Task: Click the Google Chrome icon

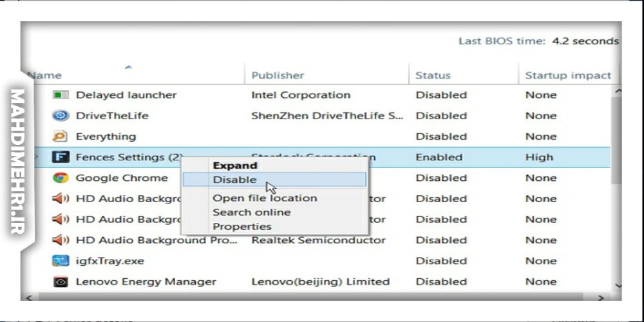Action: (x=61, y=178)
